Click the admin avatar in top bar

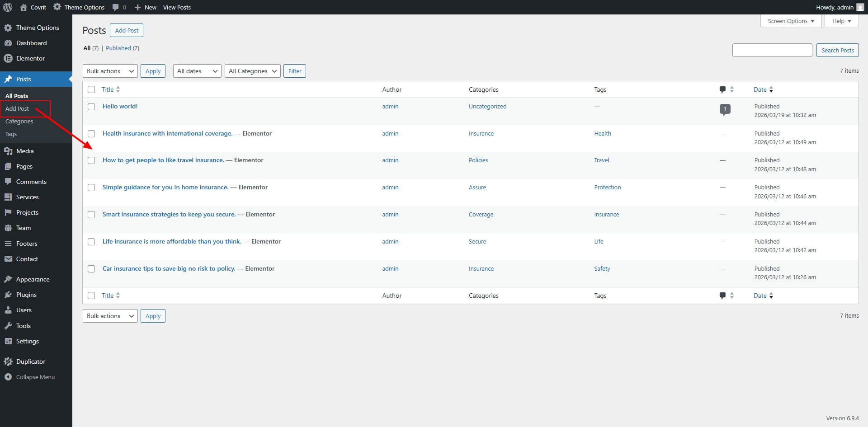pyautogui.click(x=860, y=7)
